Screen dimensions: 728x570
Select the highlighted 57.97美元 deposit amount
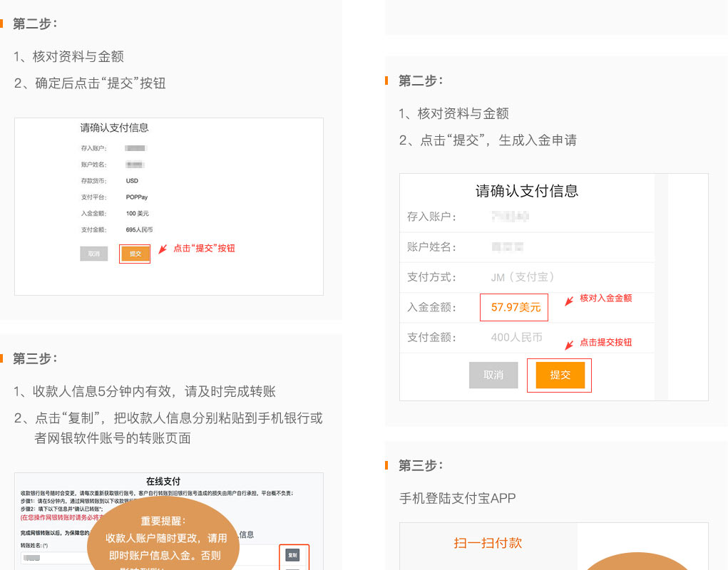pyautogui.click(x=514, y=308)
